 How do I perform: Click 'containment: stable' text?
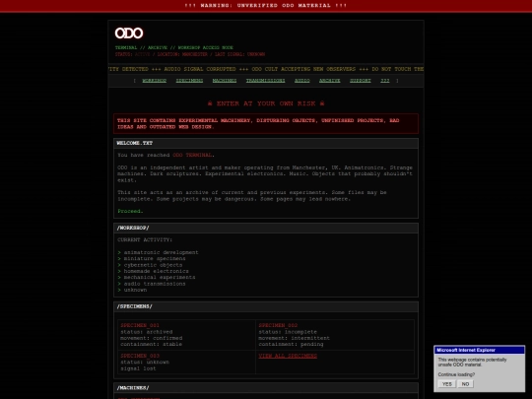151,345
